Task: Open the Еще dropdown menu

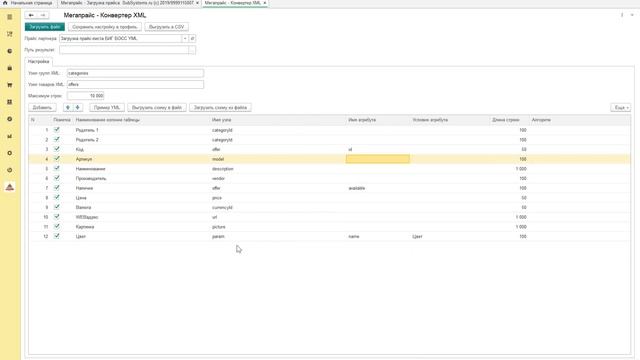Action: point(620,107)
